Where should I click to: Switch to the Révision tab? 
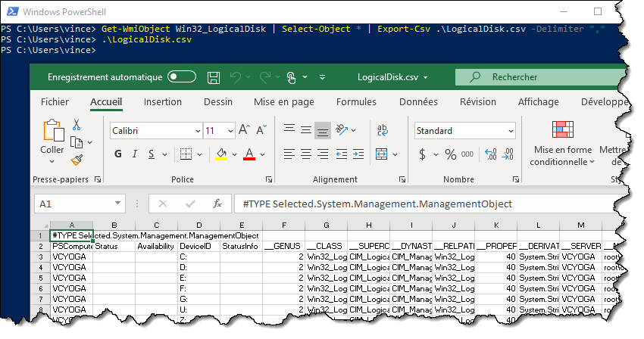tap(477, 102)
